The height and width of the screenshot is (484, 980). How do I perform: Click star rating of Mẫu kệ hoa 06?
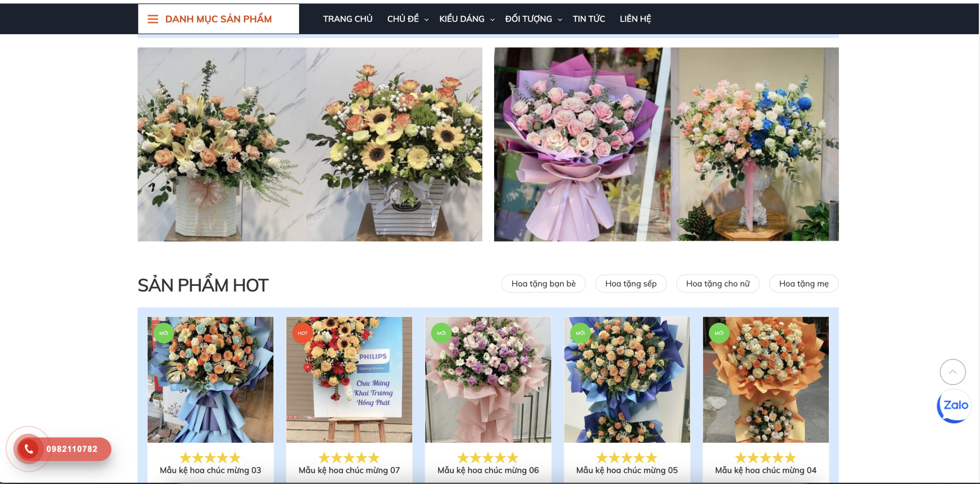(487, 458)
